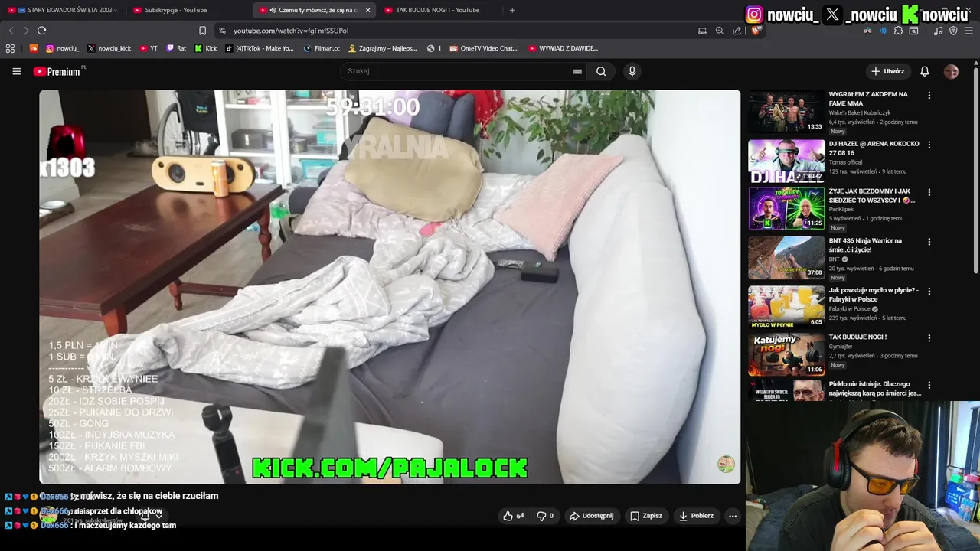Image resolution: width=980 pixels, height=551 pixels.
Task: Click the install app icon in address bar
Action: click(702, 31)
